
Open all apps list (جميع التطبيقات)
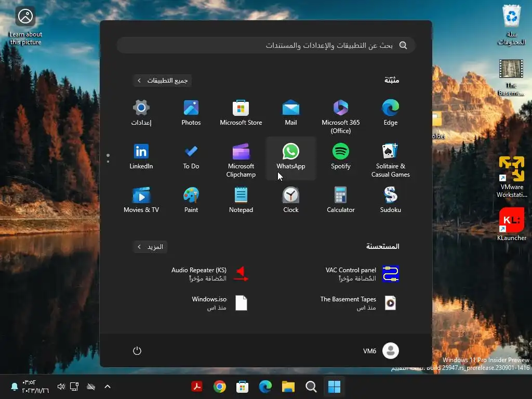tap(163, 81)
